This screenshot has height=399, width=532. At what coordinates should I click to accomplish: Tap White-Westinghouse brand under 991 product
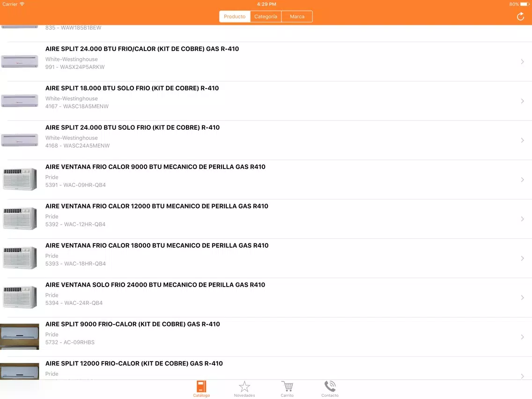pyautogui.click(x=72, y=59)
